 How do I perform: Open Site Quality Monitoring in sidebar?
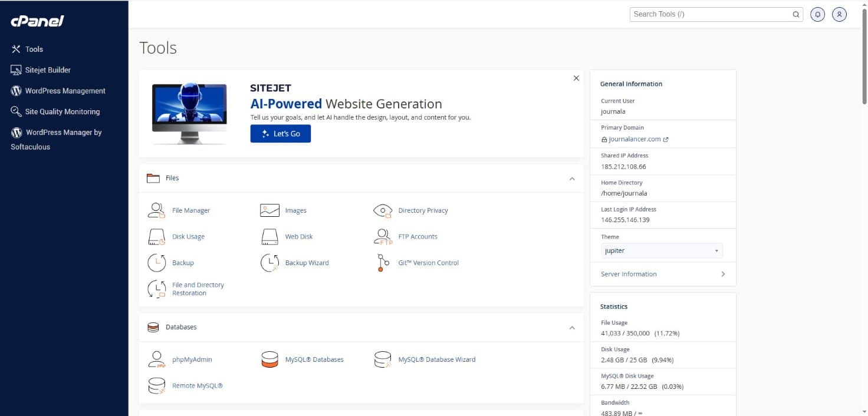tap(55, 111)
